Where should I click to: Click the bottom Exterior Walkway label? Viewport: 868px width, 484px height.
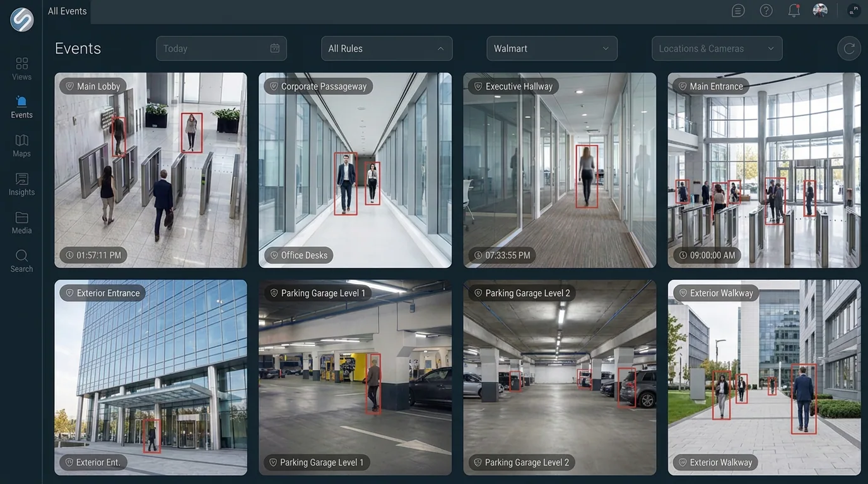click(715, 463)
